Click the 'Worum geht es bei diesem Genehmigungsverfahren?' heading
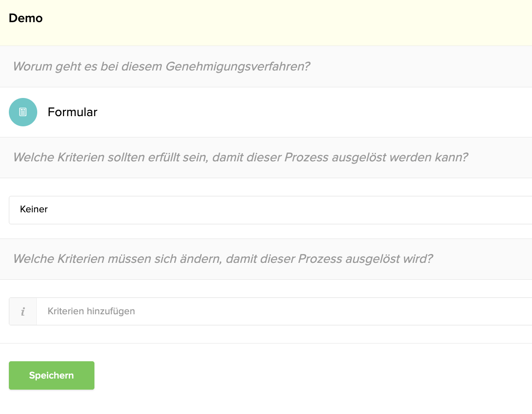This screenshot has height=414, width=532. coord(161,66)
